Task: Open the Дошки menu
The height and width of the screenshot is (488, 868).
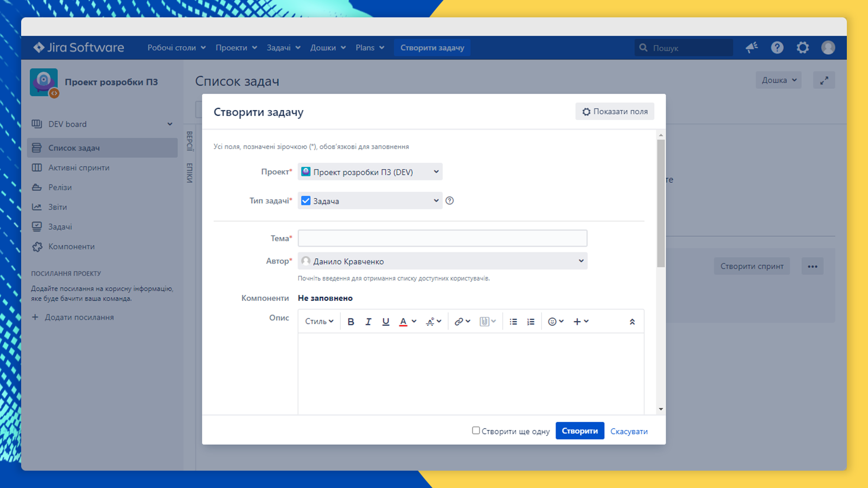Action: click(x=328, y=48)
